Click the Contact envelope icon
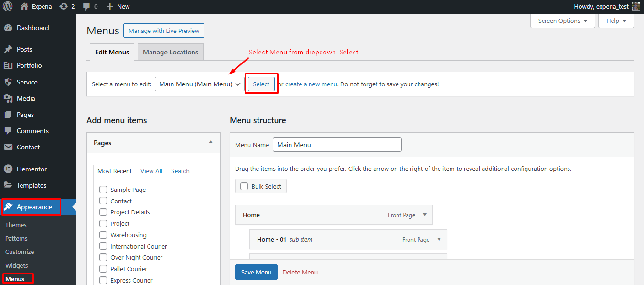 coord(8,147)
